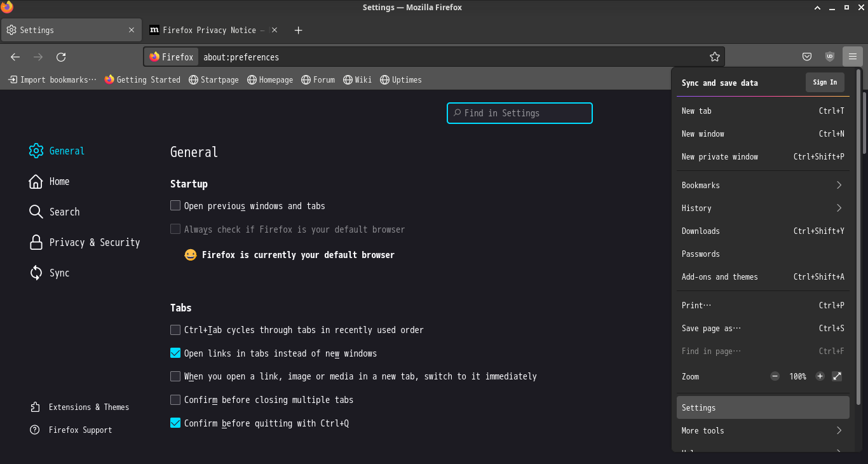The image size is (868, 464).
Task: Click the General gear icon in sidebar
Action: 36,151
